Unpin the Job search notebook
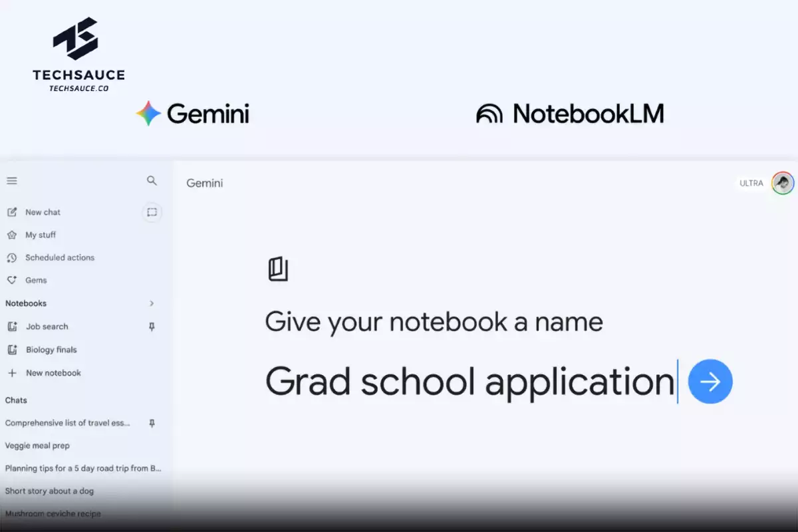This screenshot has height=532, width=798. [x=152, y=327]
